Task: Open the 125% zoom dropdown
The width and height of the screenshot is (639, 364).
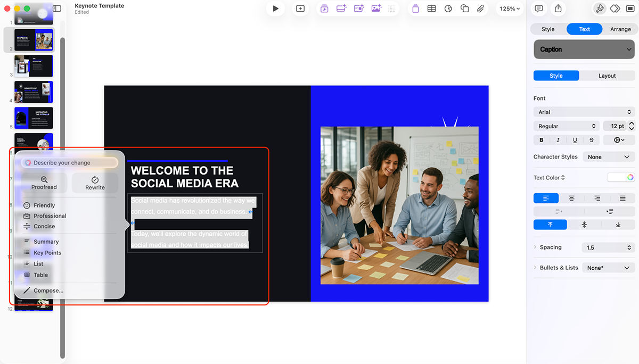Action: 509,9
